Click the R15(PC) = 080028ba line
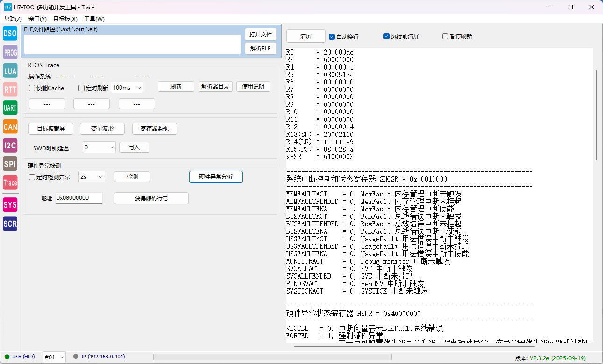Image resolution: width=603 pixels, height=364 pixels. pos(320,149)
